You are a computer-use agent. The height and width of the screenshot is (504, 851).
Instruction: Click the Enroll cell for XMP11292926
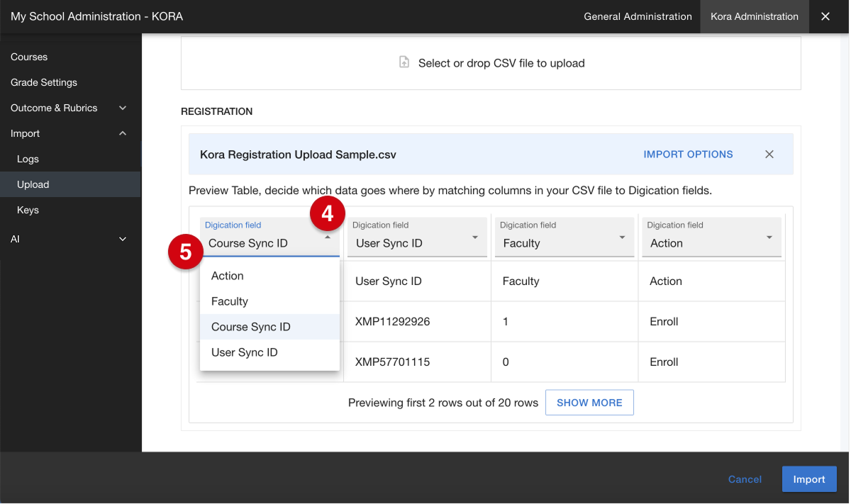coord(712,322)
